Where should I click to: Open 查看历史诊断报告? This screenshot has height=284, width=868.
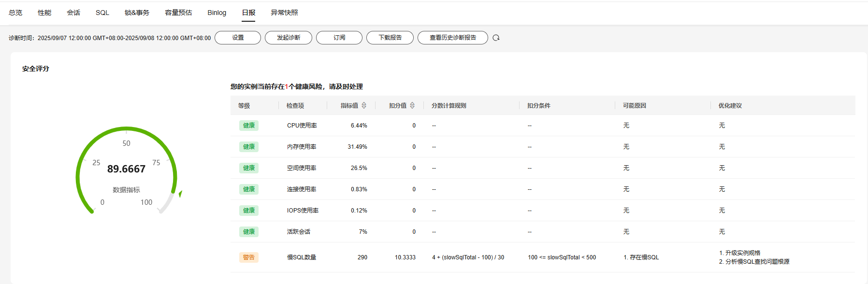tap(453, 38)
